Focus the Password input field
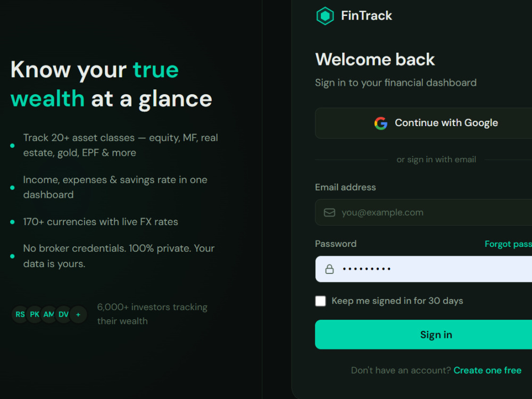Screen dimensions: 532x399 [423, 269]
